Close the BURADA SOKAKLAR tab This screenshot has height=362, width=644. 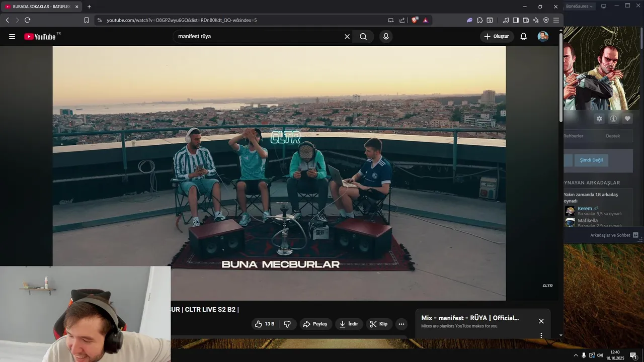(76, 7)
